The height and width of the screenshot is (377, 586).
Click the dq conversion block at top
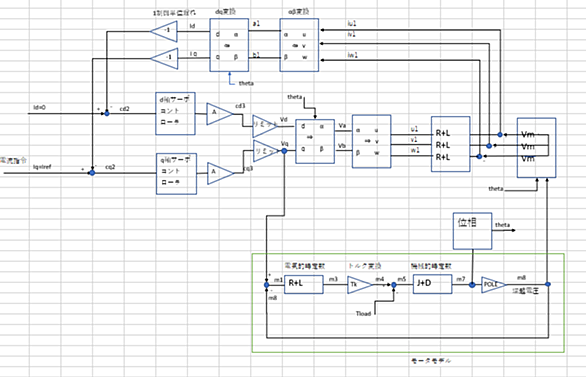tap(229, 45)
